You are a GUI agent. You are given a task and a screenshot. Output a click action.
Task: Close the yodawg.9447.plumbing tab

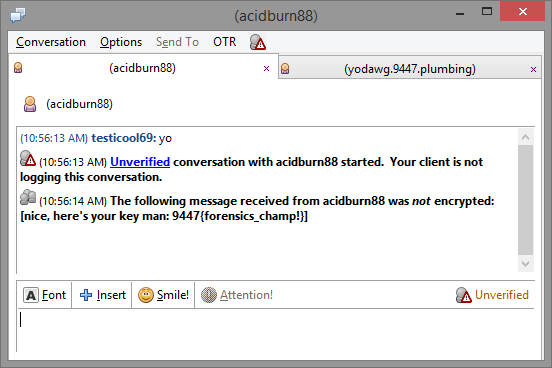point(533,69)
